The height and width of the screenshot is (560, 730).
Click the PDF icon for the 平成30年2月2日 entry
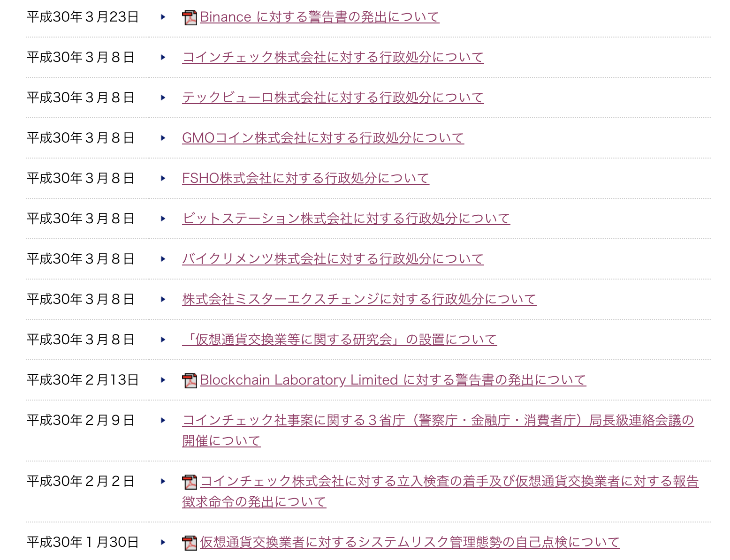coord(190,482)
